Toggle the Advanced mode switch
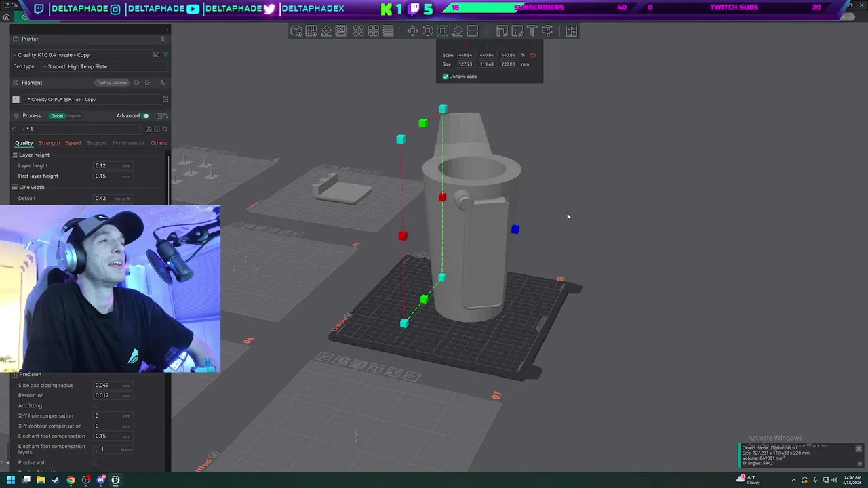The height and width of the screenshot is (488, 868). [145, 115]
